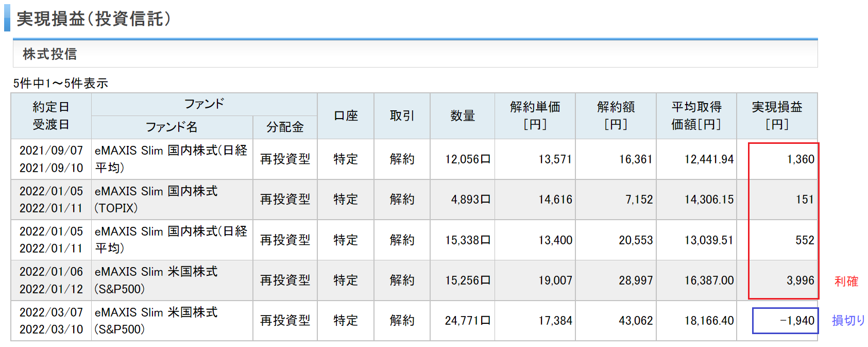Click the 解約単価[円] column header
This screenshot has width=868, height=347.
[535, 115]
